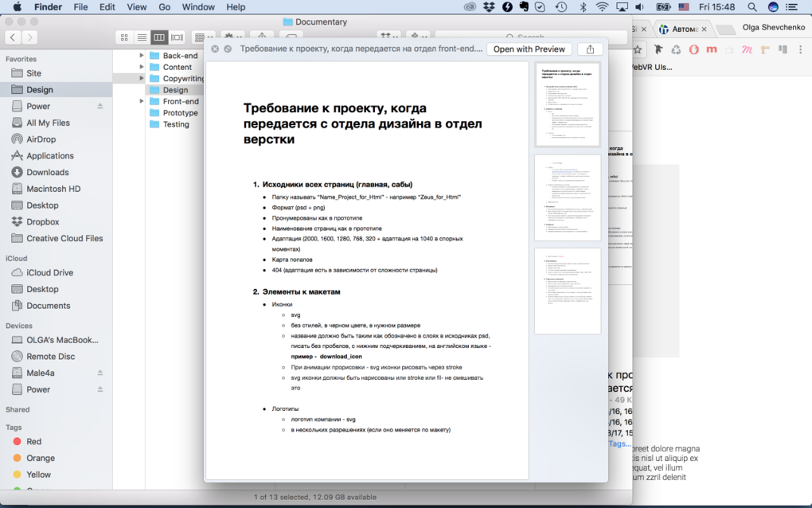Switch Finder to cover flow view
The image size is (812, 508).
(177, 37)
